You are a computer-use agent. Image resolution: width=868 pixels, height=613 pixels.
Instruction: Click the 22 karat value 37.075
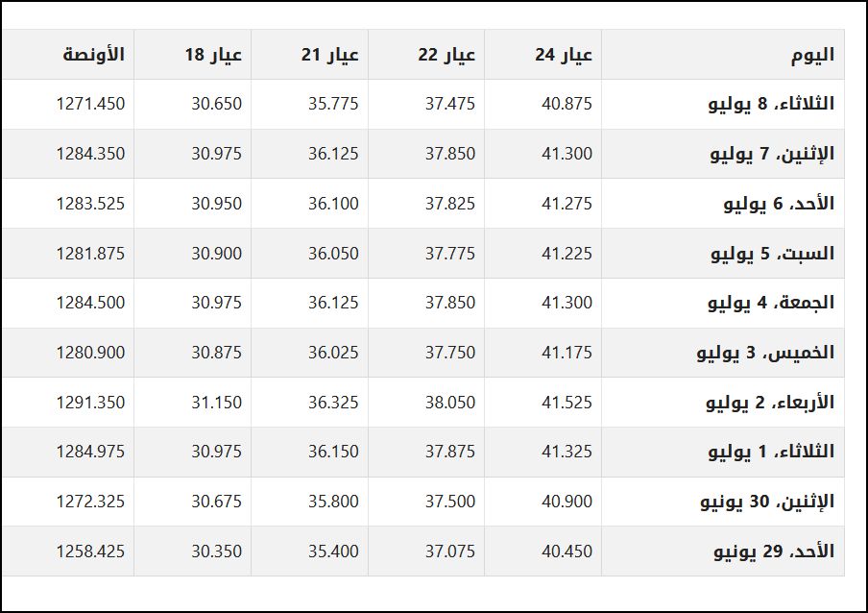tap(450, 551)
